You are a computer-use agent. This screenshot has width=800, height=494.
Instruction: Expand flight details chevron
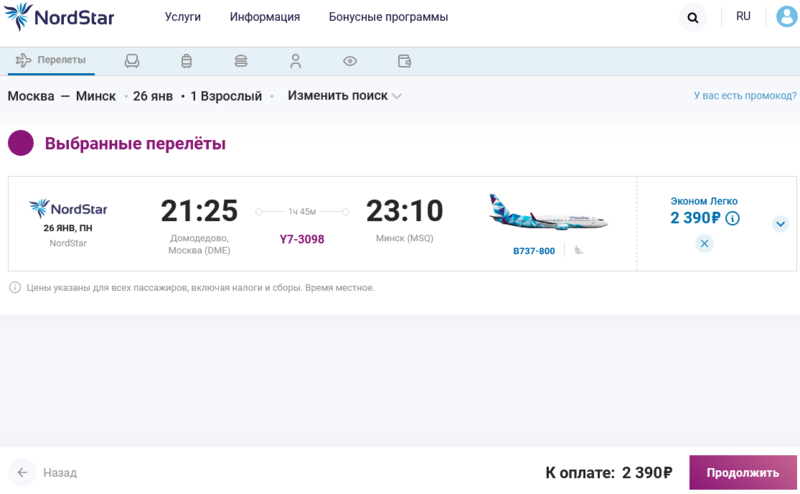click(780, 224)
